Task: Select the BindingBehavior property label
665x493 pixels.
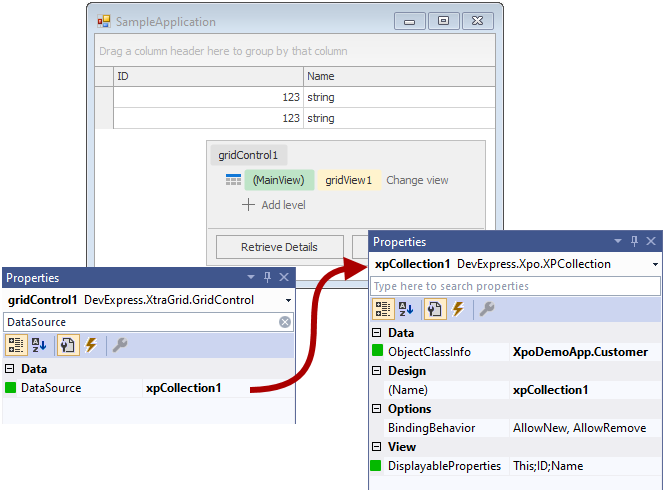Action: (431, 428)
